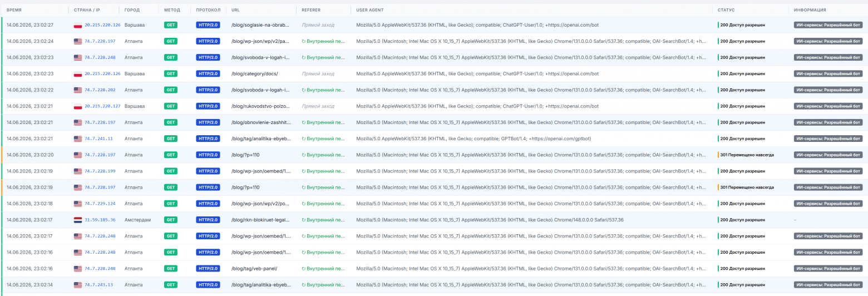Click the internal referer icon in the /blog/tag/veb-panel/ row
Screen dimensions: 868x296
click(x=304, y=269)
